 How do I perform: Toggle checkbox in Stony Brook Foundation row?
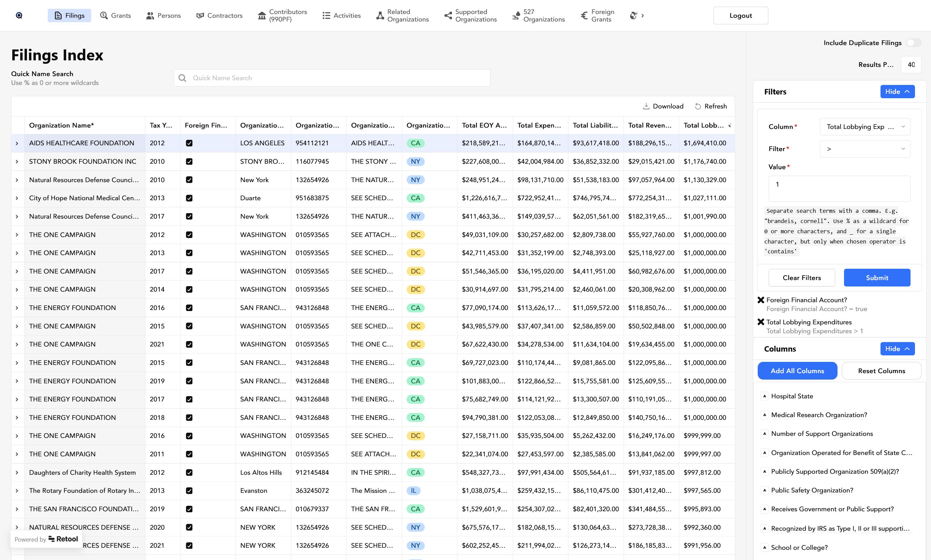click(189, 162)
